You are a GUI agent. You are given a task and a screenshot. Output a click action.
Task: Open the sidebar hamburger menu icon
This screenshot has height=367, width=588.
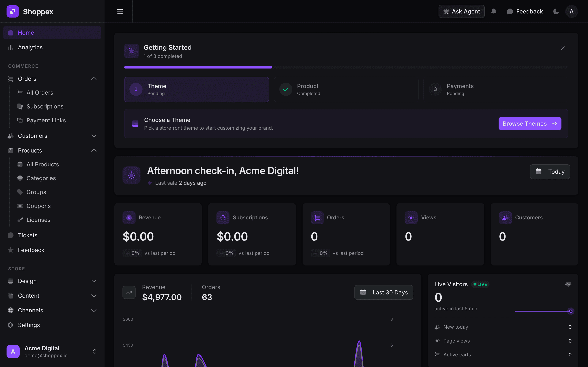120,11
